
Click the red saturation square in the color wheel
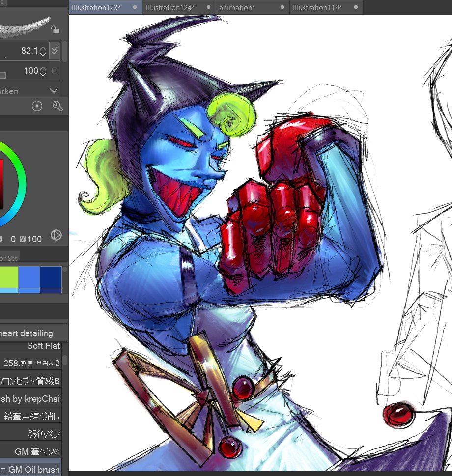(x=1, y=184)
